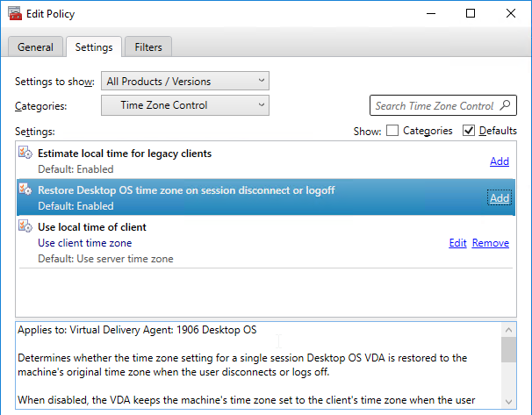Switch to the General tab

(x=35, y=47)
